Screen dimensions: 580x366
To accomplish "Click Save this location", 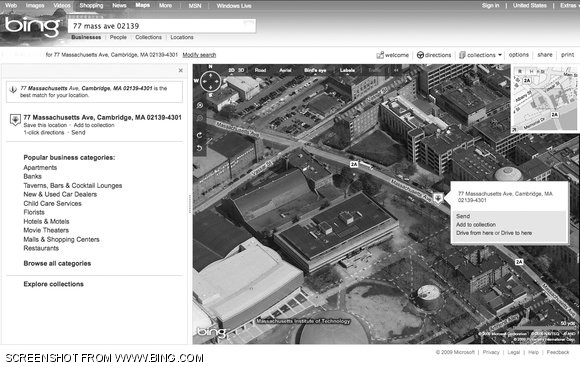I will pos(45,125).
